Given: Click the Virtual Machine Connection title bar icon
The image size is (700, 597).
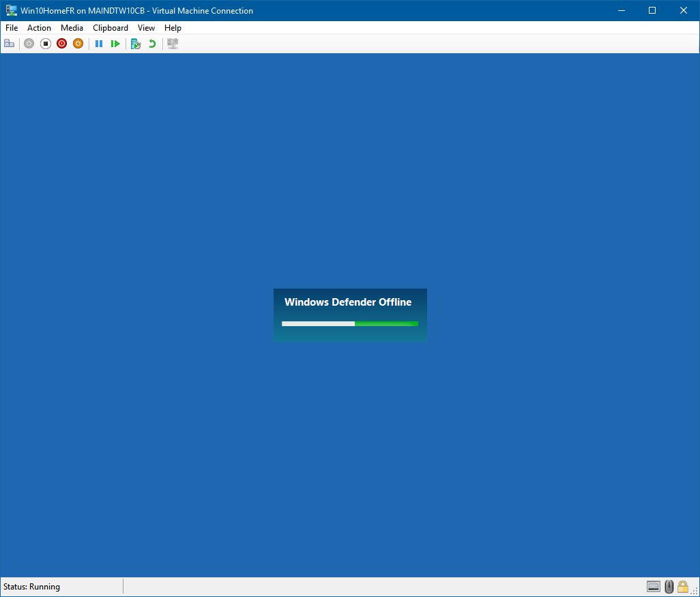Looking at the screenshot, I should tap(11, 10).
